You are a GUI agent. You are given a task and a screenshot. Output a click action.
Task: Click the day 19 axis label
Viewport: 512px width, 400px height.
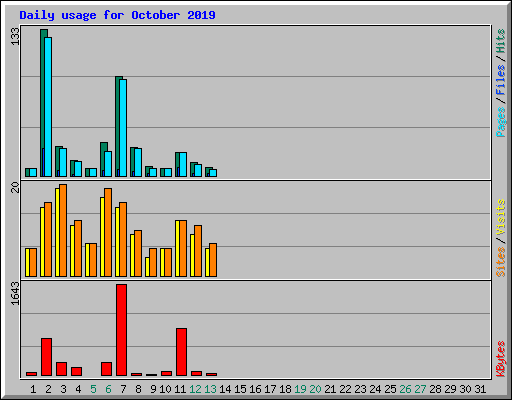(300, 389)
